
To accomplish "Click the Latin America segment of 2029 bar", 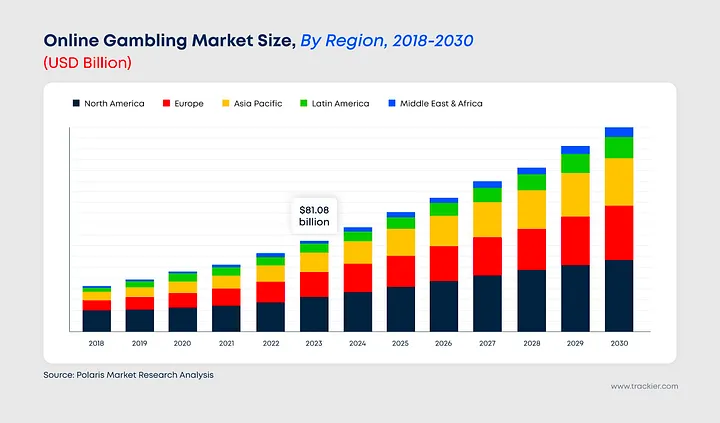I will click(x=575, y=164).
